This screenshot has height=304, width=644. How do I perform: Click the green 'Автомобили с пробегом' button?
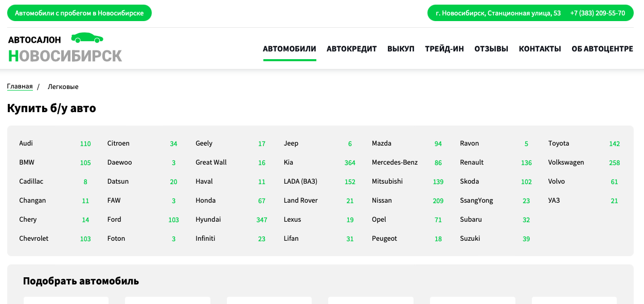[x=79, y=13]
